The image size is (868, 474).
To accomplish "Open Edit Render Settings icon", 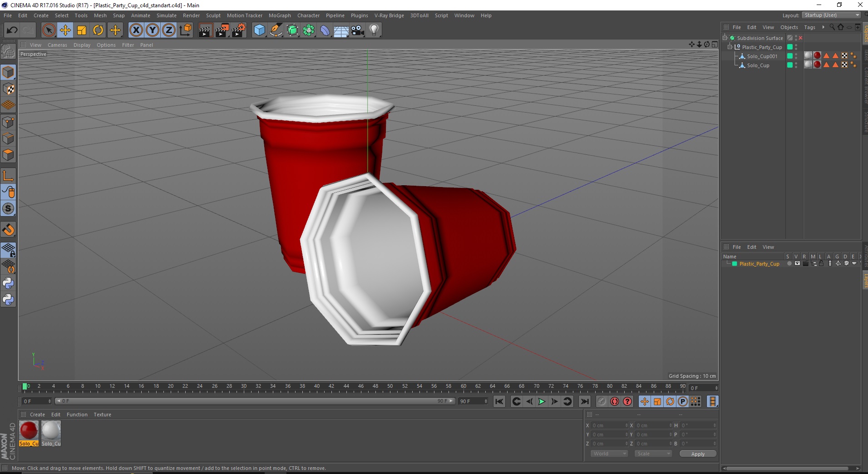I will (239, 30).
